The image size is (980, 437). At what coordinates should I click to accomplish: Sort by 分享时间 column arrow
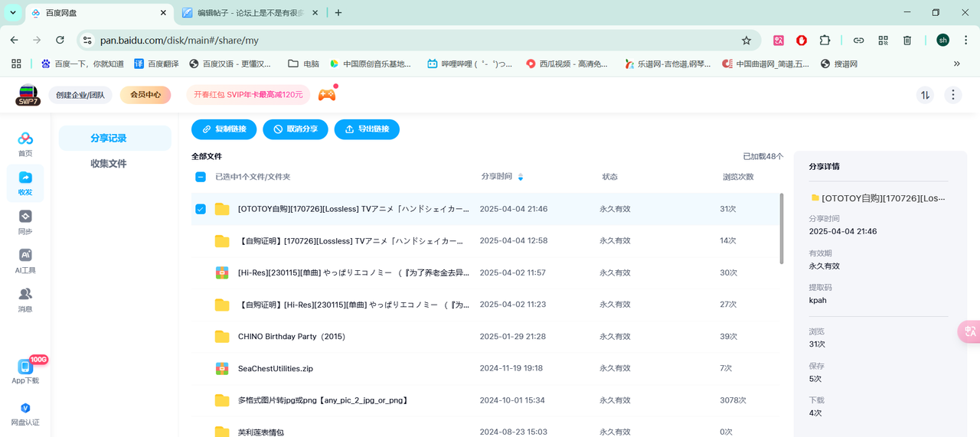[521, 177]
